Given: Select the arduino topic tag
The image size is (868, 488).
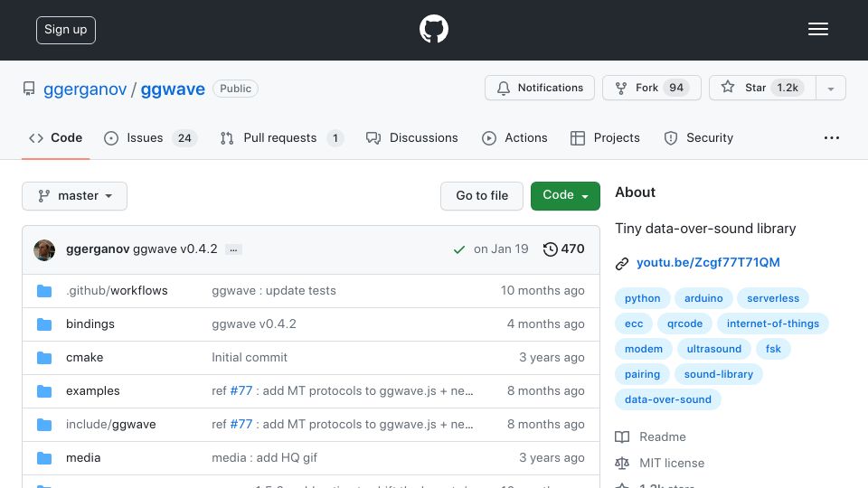Looking at the screenshot, I should pyautogui.click(x=703, y=298).
